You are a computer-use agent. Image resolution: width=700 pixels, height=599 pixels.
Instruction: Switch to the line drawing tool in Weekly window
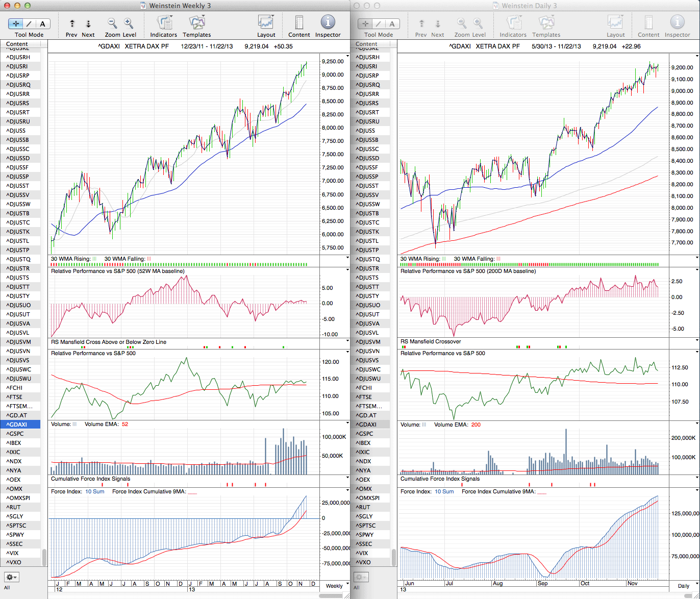click(x=29, y=24)
